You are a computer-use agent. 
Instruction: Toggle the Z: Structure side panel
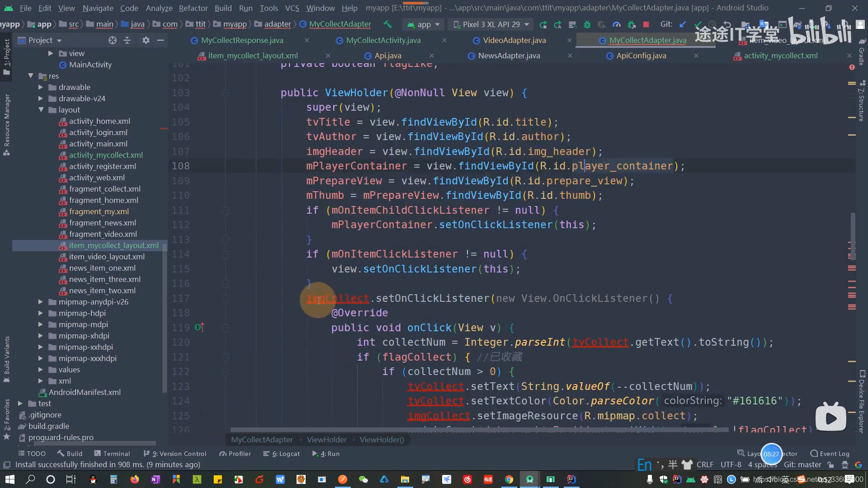coord(862,101)
